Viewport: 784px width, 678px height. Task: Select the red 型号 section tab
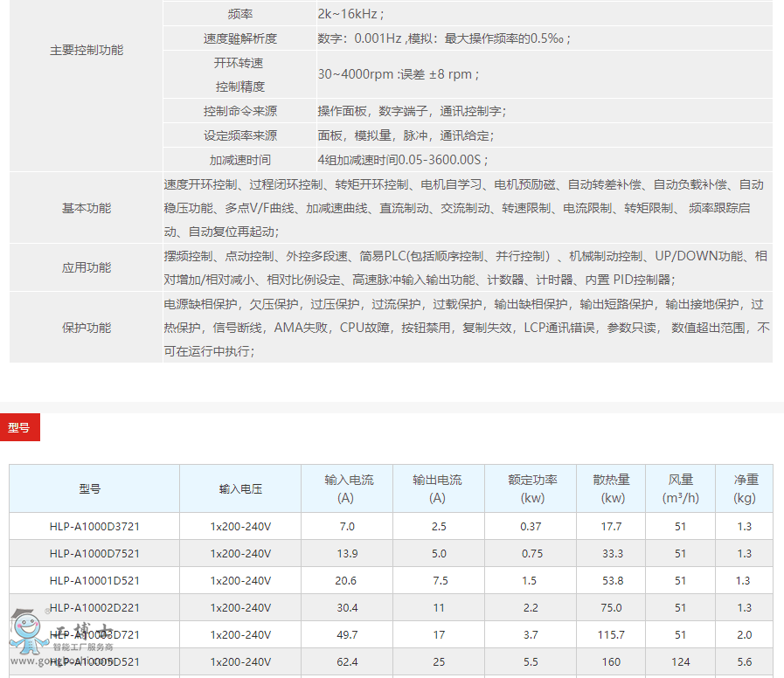[x=19, y=427]
